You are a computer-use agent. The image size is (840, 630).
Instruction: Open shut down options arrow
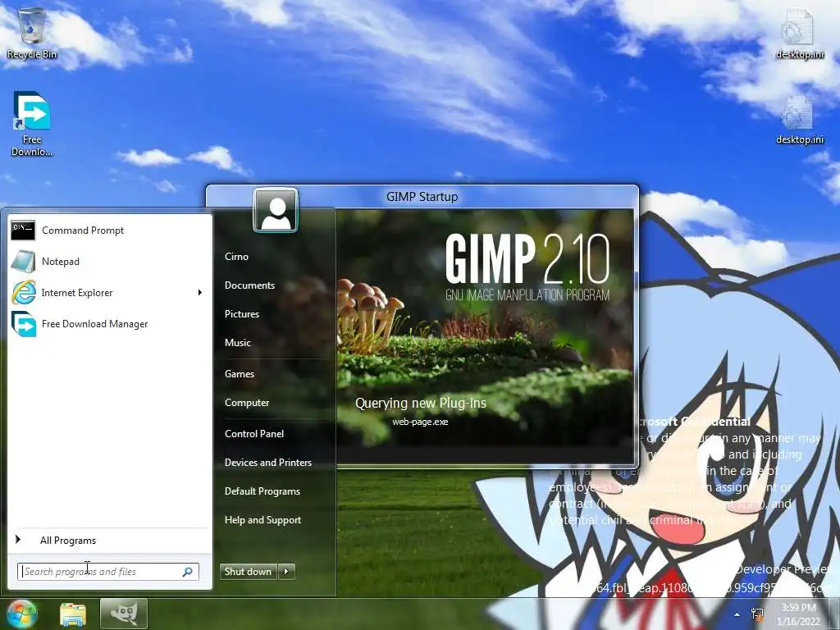[286, 572]
